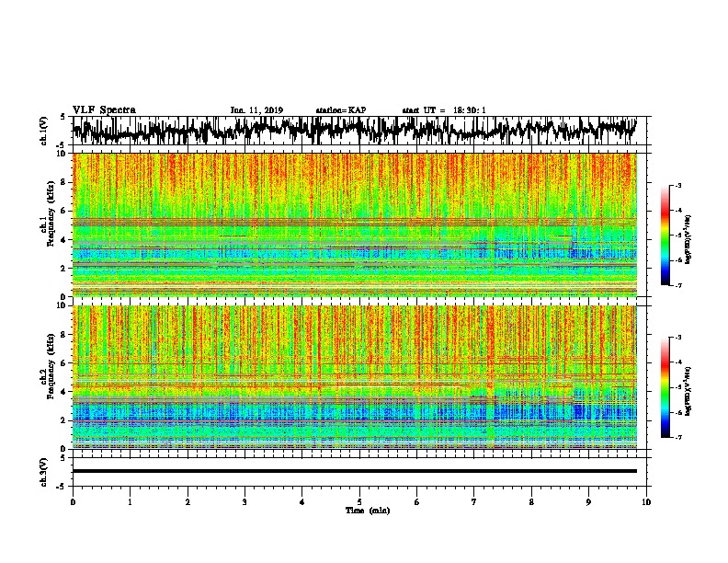Click the date 'Jan. 11, 2019'
This screenshot has height=563, width=728.
coord(256,110)
